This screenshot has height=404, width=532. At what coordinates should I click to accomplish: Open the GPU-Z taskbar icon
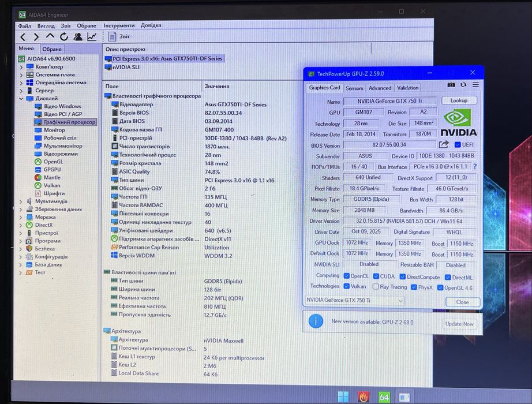[404, 397]
